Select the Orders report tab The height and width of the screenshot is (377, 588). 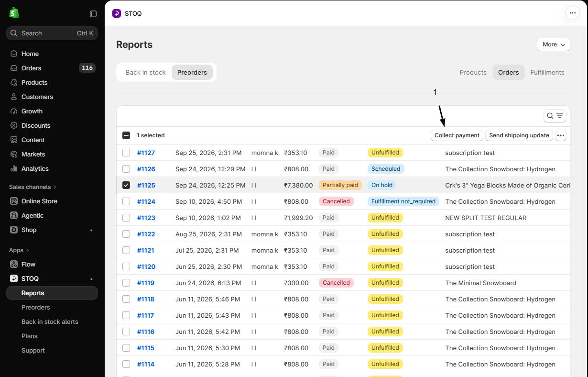[x=509, y=73]
